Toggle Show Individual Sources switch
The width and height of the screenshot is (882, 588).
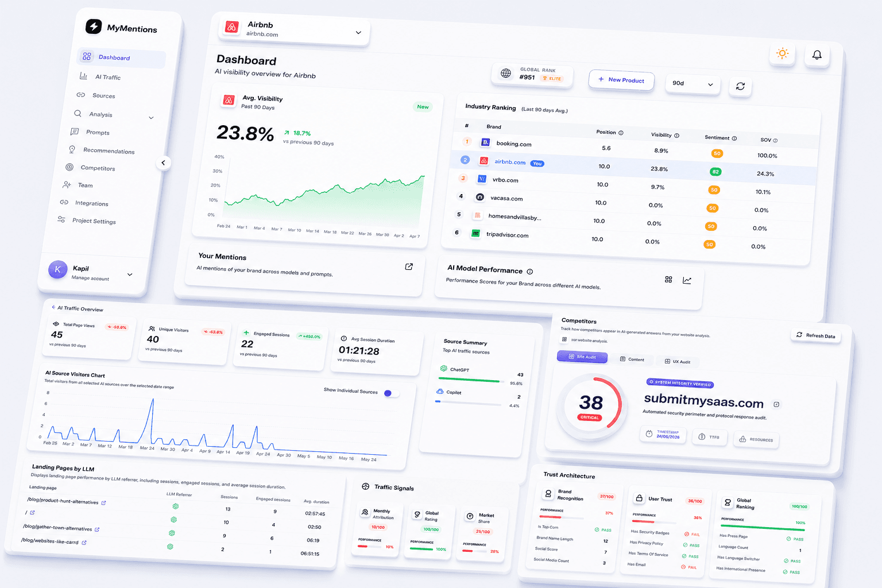(391, 393)
